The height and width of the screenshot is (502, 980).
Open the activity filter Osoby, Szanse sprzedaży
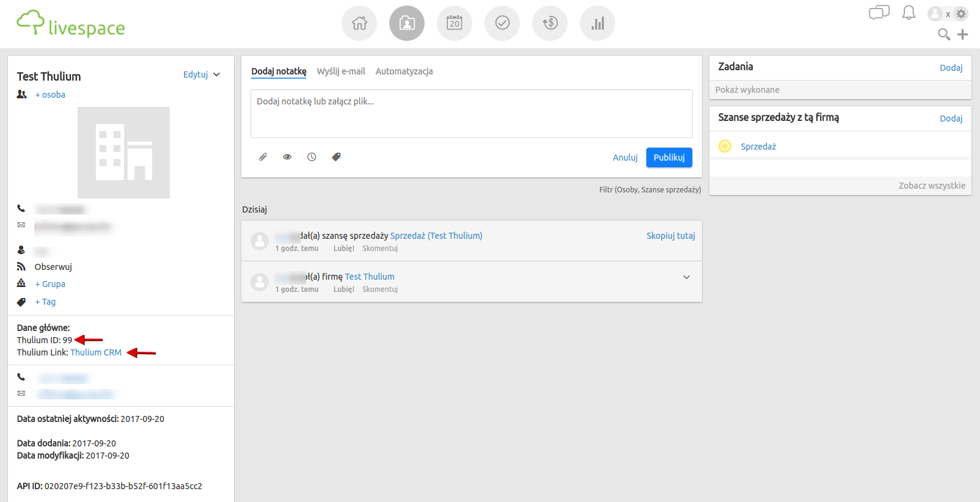pos(650,190)
